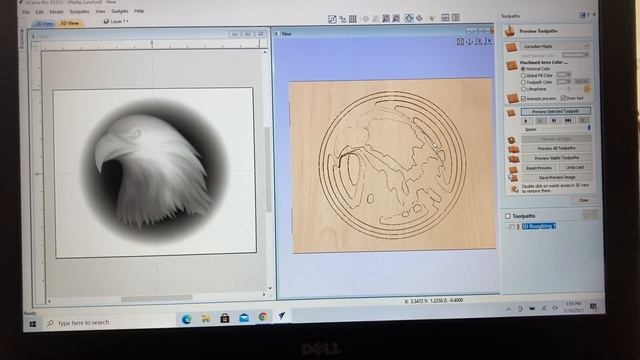Image resolution: width=640 pixels, height=360 pixels.
Task: Click the Save Preview Image icon
Action: 513,178
